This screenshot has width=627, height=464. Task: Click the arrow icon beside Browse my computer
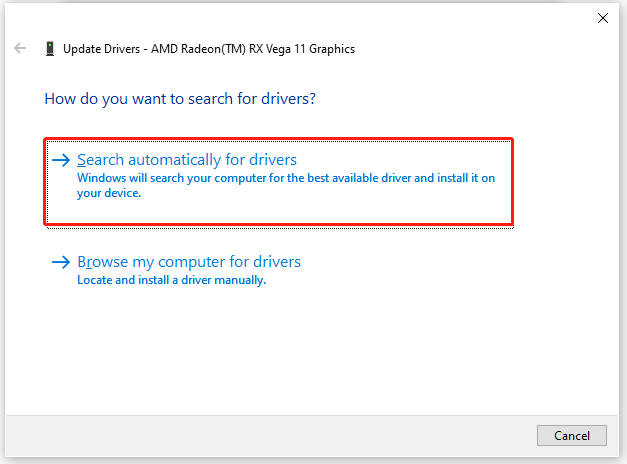click(61, 262)
